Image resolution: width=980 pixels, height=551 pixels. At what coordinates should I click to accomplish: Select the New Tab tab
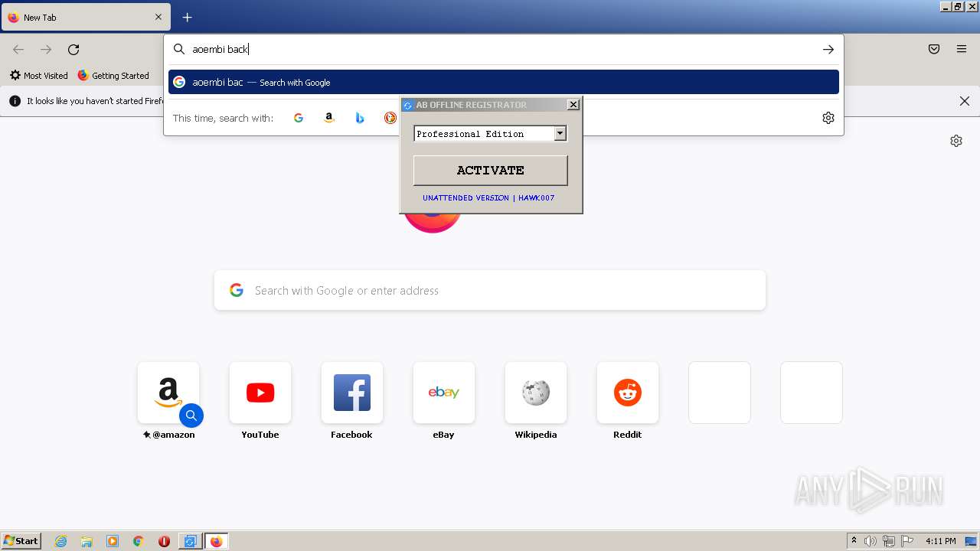[86, 17]
